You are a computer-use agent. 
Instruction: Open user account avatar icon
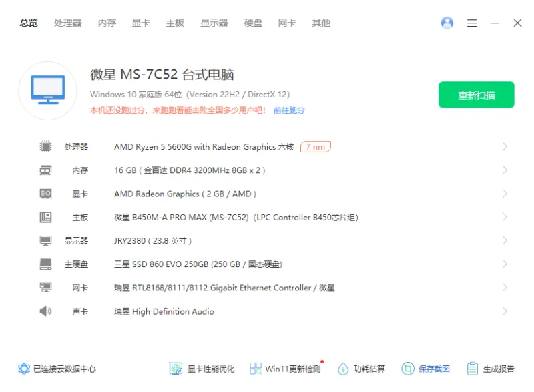[x=447, y=23]
